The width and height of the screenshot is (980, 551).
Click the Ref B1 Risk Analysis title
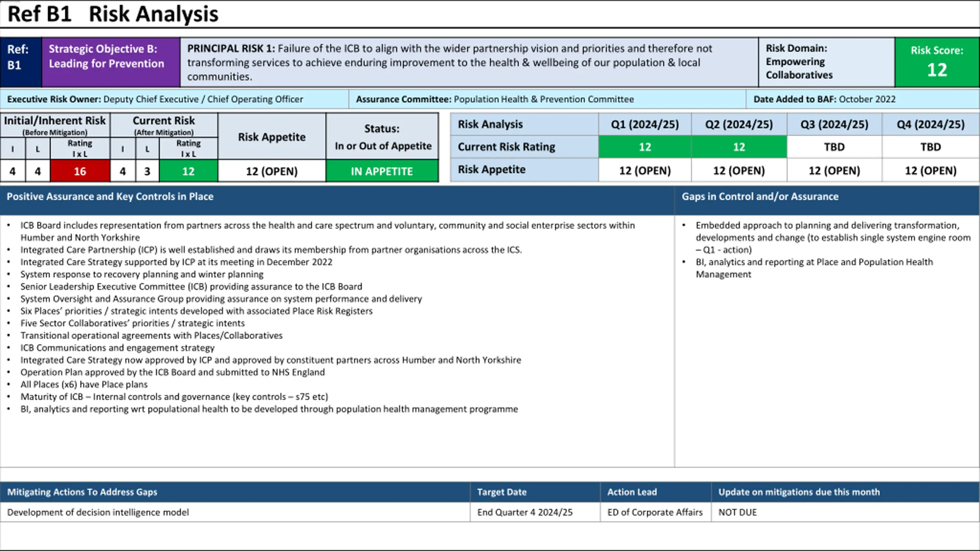(113, 14)
